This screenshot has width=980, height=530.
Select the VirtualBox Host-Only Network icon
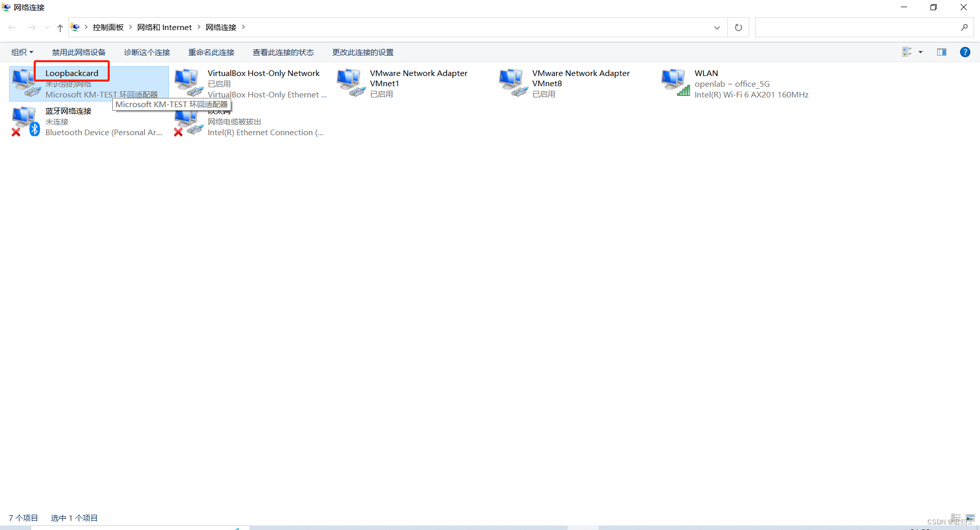188,83
